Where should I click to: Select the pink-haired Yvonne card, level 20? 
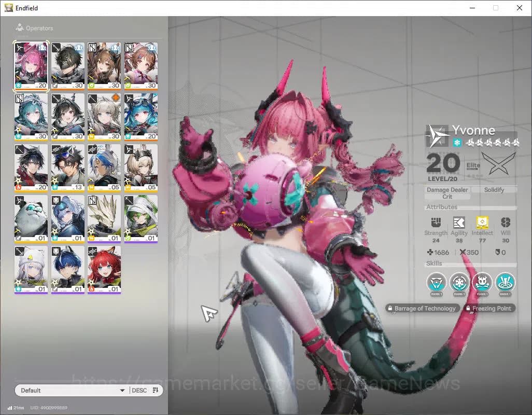pos(31,66)
